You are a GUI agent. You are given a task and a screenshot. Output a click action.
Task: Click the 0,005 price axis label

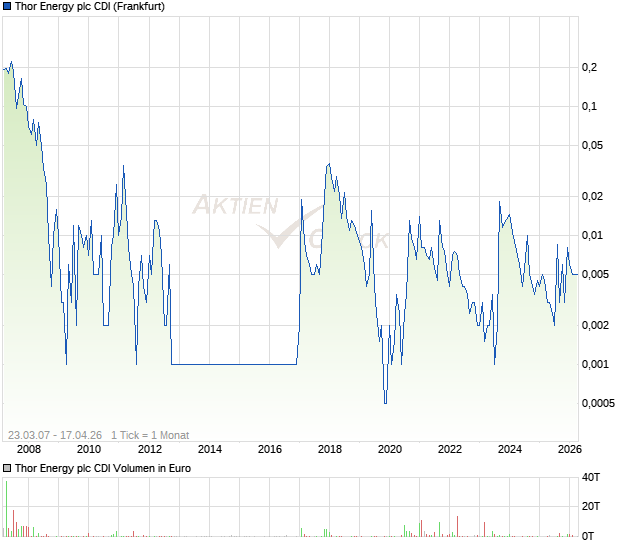coord(595,274)
